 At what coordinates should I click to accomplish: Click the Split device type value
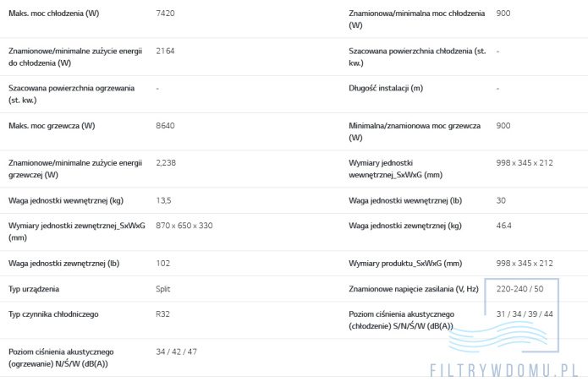click(162, 289)
